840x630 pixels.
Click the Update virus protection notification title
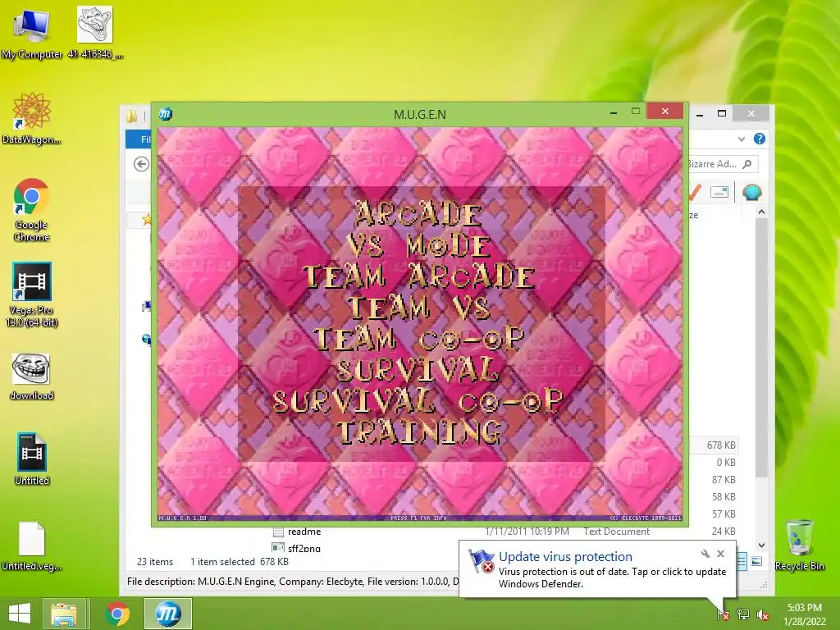(565, 557)
